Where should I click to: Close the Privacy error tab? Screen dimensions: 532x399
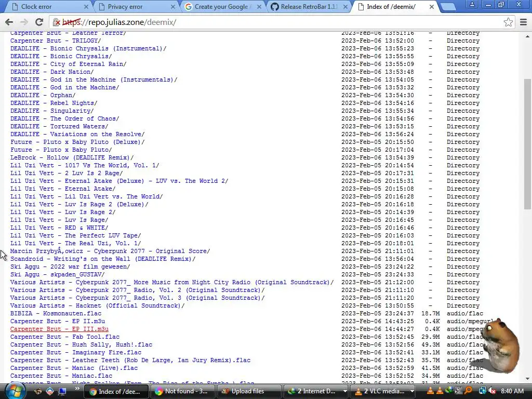[172, 7]
